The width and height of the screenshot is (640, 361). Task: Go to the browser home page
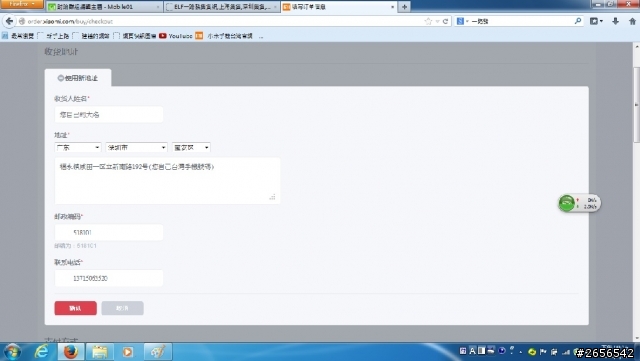pyautogui.click(x=632, y=21)
